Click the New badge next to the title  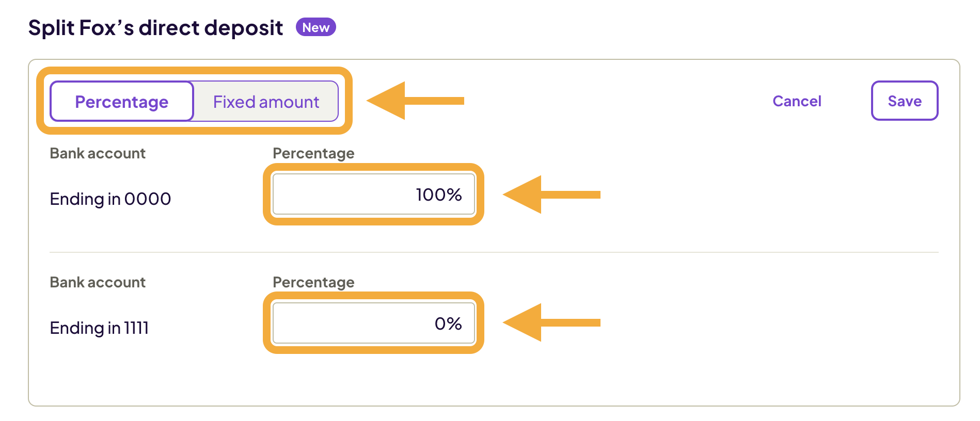point(316,27)
